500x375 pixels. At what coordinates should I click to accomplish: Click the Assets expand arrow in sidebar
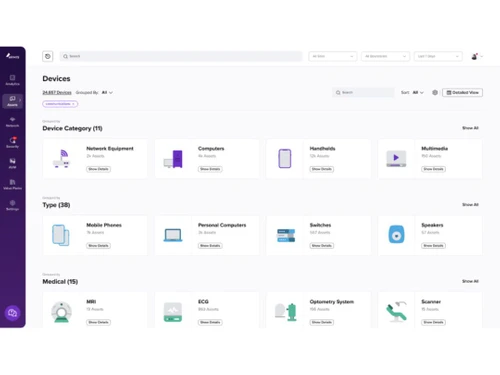point(20,100)
